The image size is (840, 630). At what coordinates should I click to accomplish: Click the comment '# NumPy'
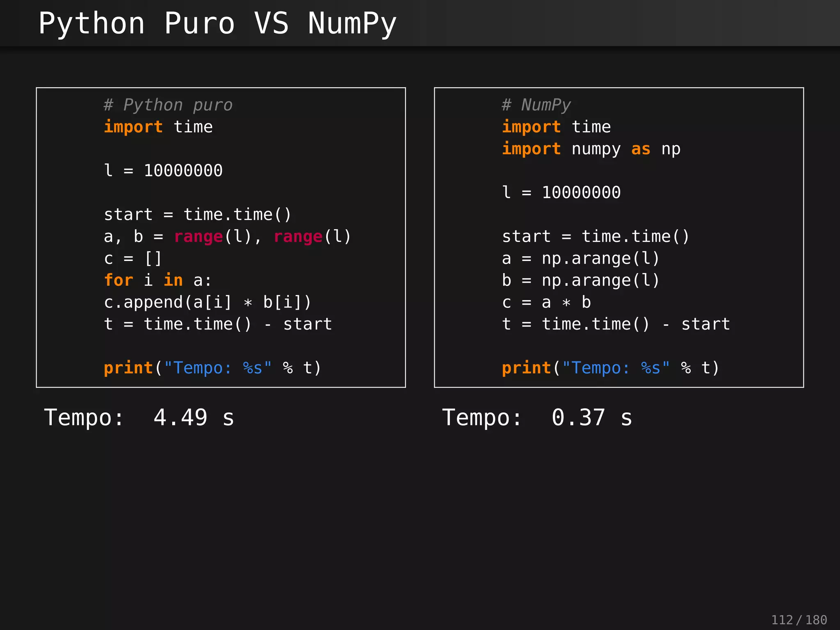coord(536,105)
